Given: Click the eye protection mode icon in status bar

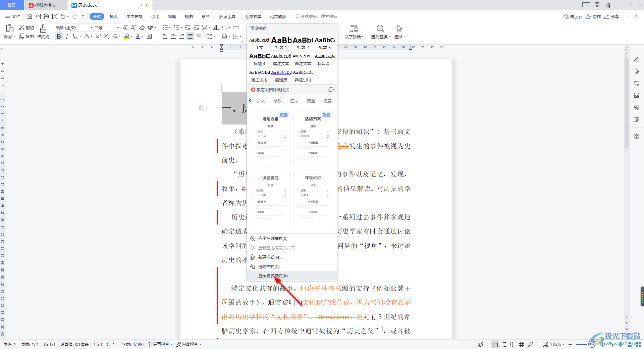Looking at the screenshot, I should (480, 344).
